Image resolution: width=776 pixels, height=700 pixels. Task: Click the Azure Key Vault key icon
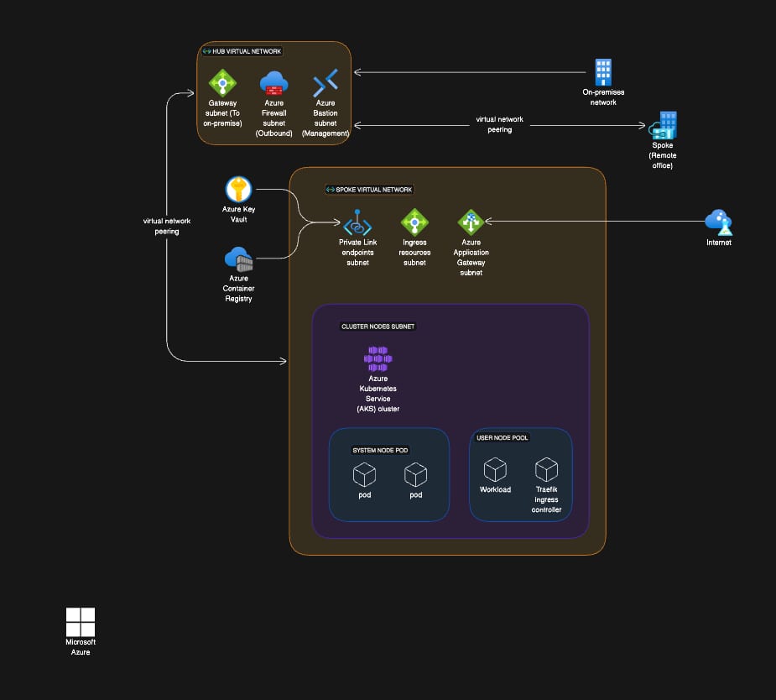[238, 189]
